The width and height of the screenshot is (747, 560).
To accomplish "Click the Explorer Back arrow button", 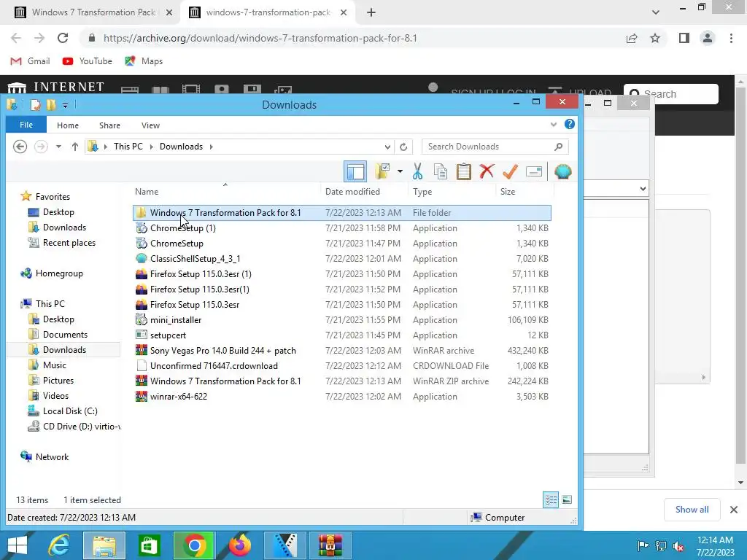I will (x=20, y=147).
